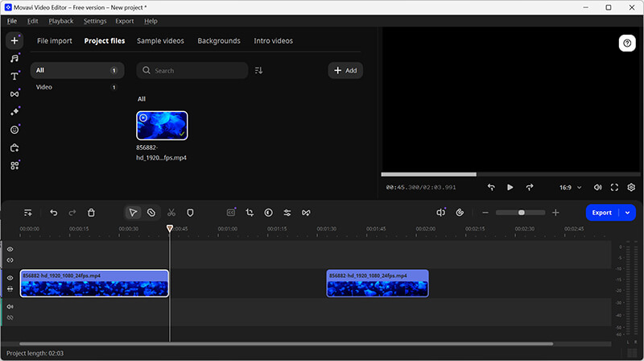Select the Crop and rotate tool

[250, 213]
